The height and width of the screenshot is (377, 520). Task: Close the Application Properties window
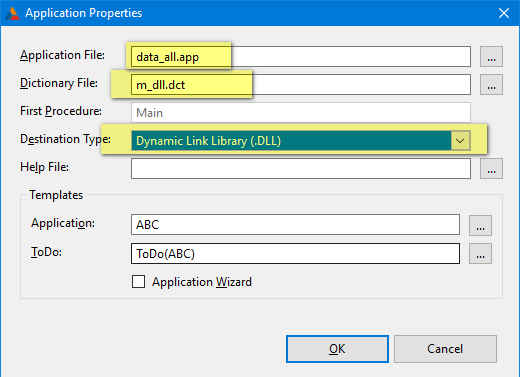[x=504, y=13]
